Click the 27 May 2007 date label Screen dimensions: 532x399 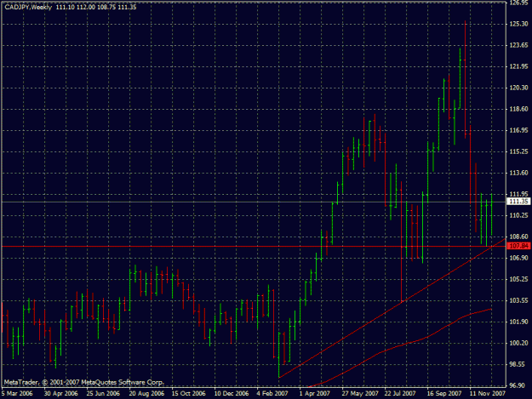pyautogui.click(x=360, y=394)
